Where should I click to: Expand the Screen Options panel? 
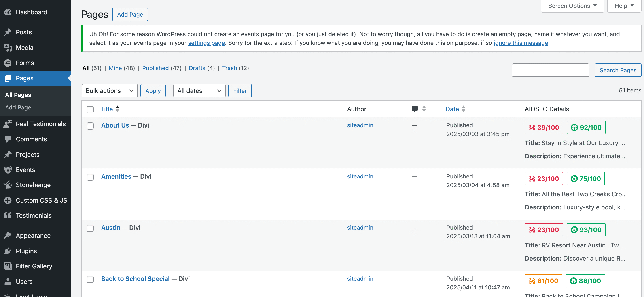572,6
